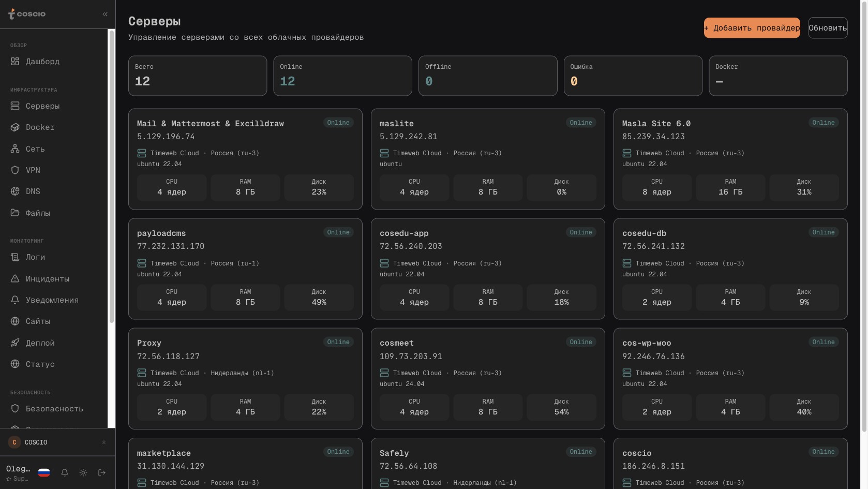The image size is (868, 489).
Task: Click IP address 85.239.34.123
Action: click(x=653, y=137)
